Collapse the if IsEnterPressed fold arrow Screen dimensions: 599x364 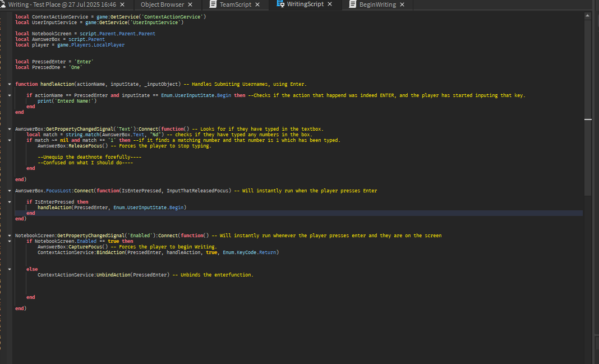pyautogui.click(x=8, y=201)
